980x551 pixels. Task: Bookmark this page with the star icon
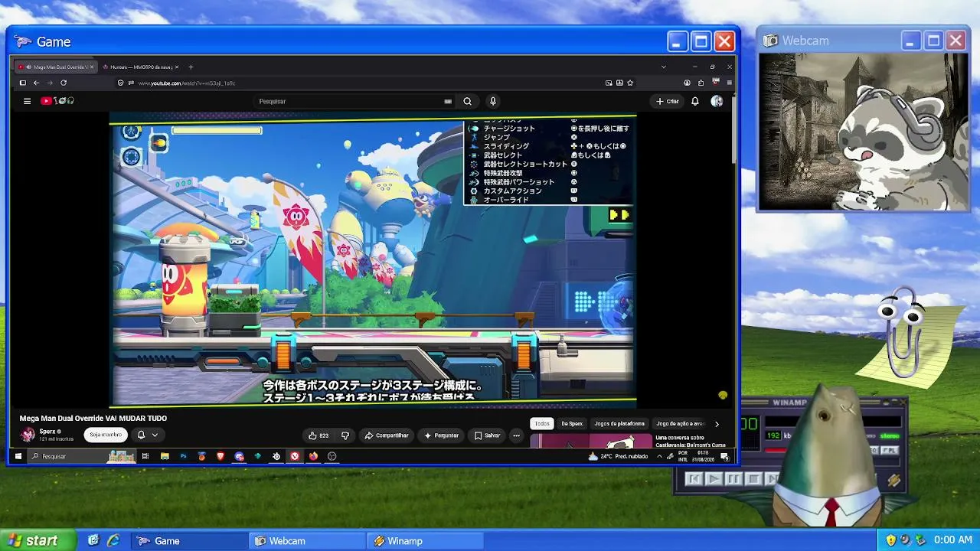pyautogui.click(x=630, y=83)
